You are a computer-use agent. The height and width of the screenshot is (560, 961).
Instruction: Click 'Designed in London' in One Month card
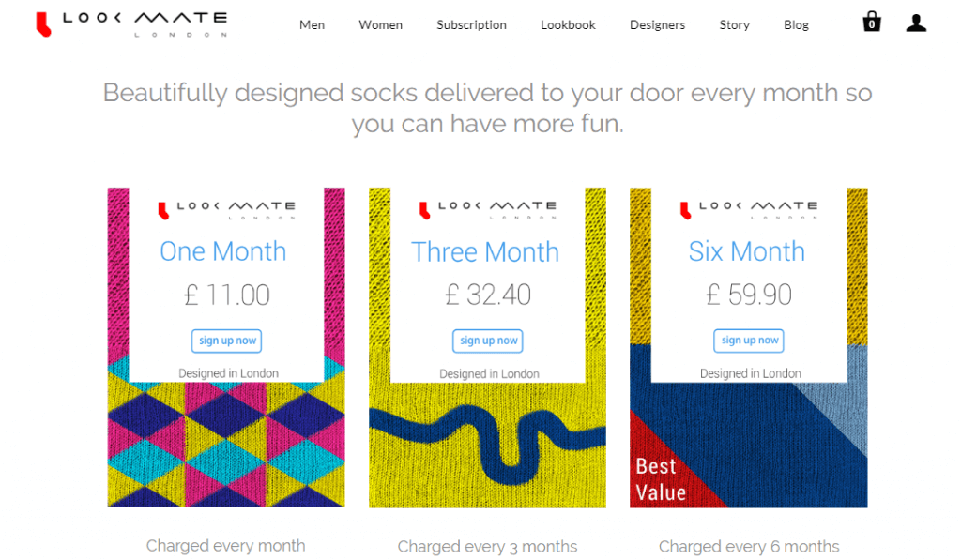228,373
